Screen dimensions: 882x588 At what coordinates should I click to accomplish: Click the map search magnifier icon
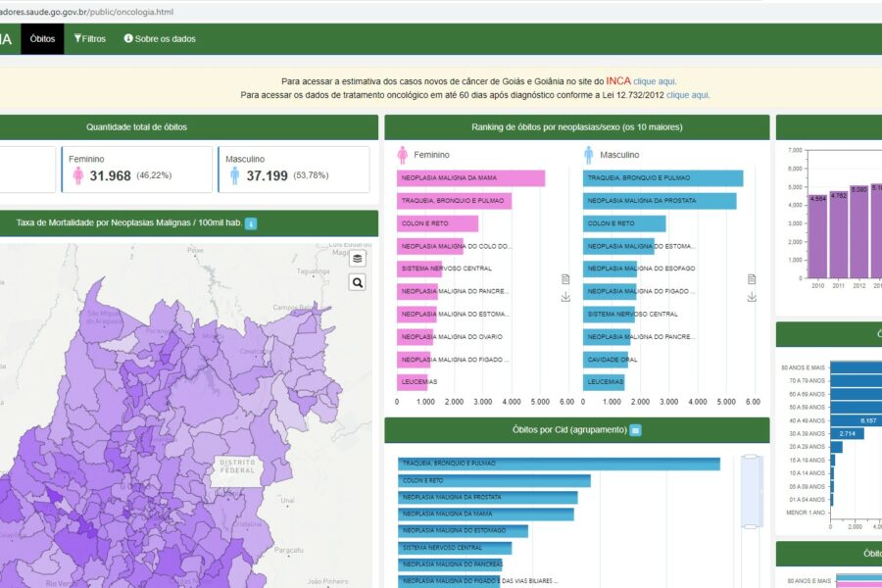[357, 282]
